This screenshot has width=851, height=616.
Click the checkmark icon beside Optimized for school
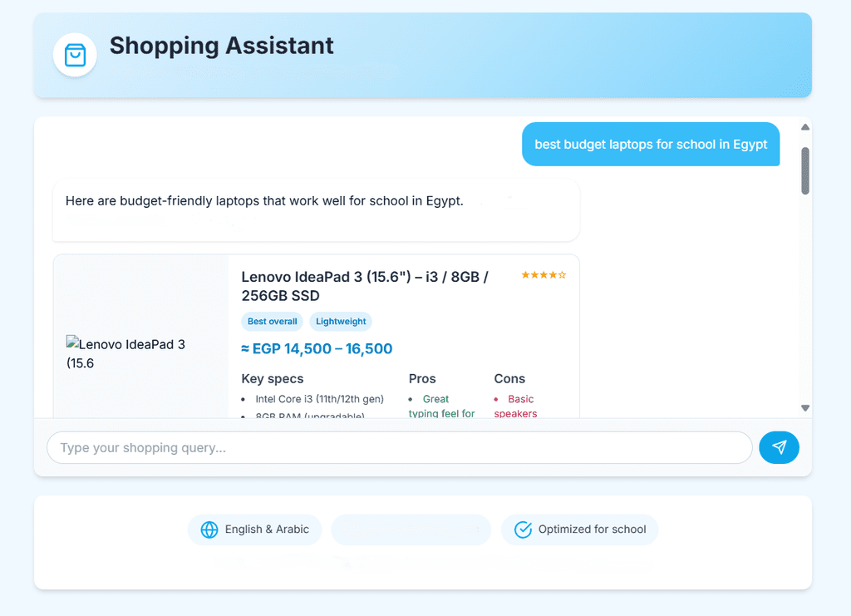[x=523, y=530]
